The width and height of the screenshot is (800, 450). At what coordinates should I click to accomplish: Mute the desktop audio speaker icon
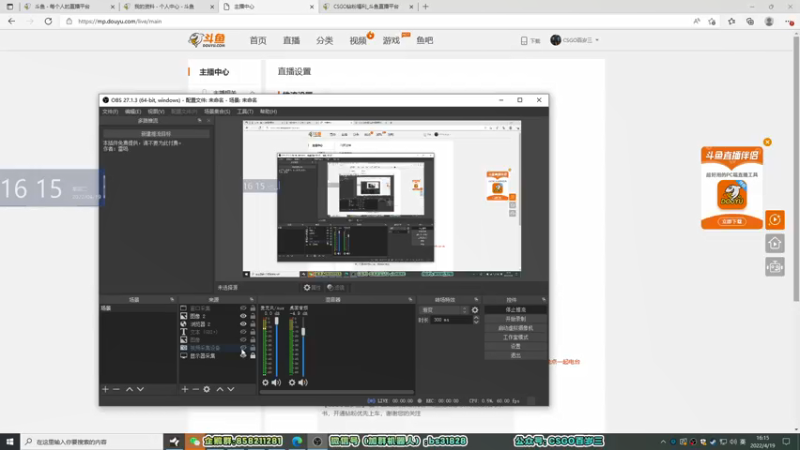click(x=303, y=382)
